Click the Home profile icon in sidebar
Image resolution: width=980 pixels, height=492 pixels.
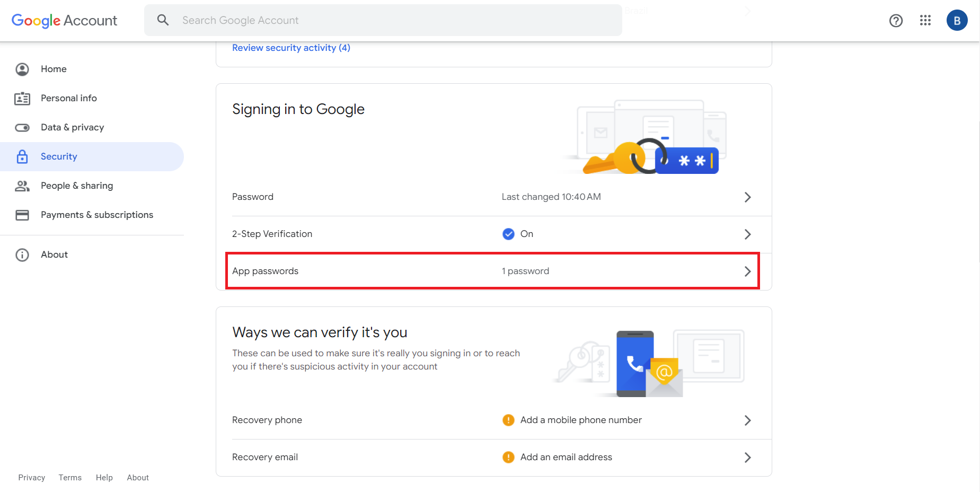point(22,69)
